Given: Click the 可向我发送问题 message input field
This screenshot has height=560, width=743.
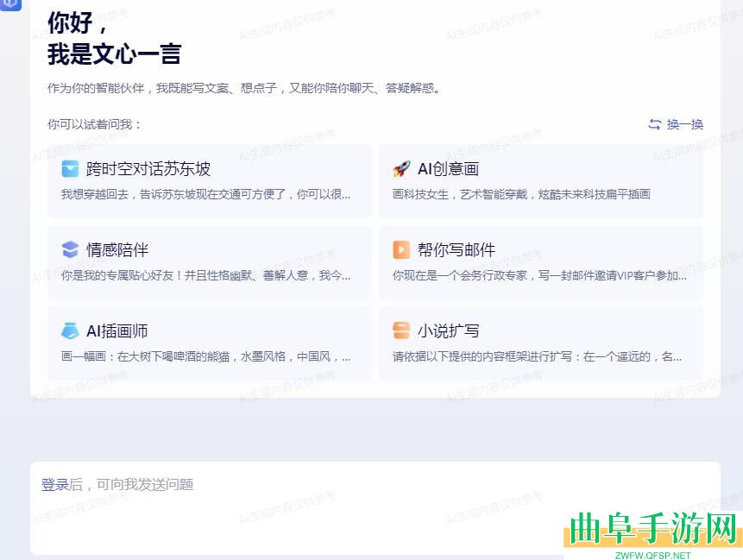Looking at the screenshot, I should pos(375,507).
